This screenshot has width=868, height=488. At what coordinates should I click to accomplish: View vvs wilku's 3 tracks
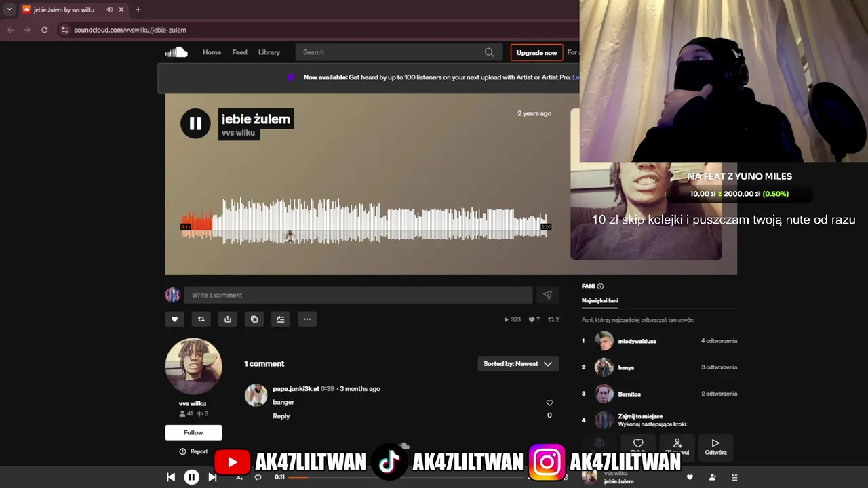point(202,413)
